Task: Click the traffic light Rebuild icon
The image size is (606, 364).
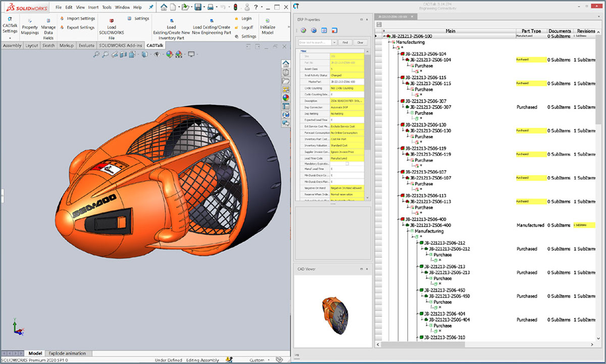Action: (235, 8)
